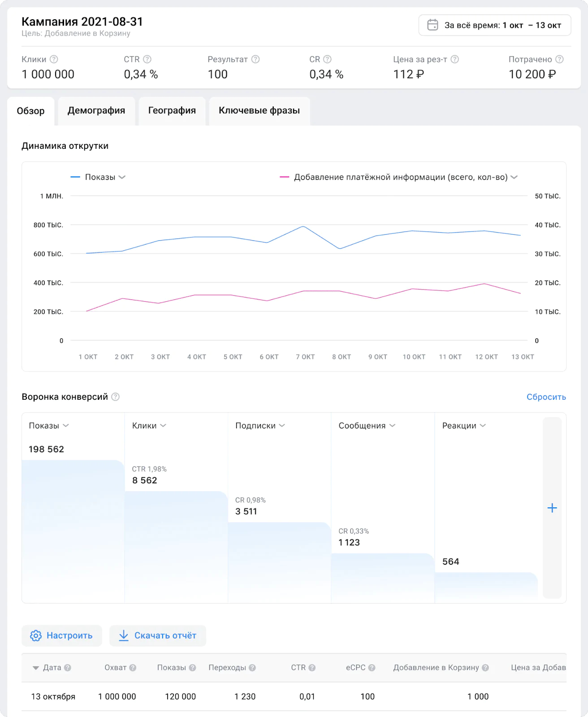Open the Показы metric dropdown in chart legend
This screenshot has width=588, height=717.
[x=122, y=177]
